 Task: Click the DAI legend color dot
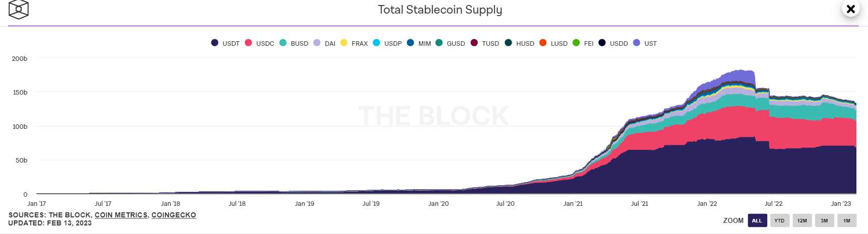(317, 43)
